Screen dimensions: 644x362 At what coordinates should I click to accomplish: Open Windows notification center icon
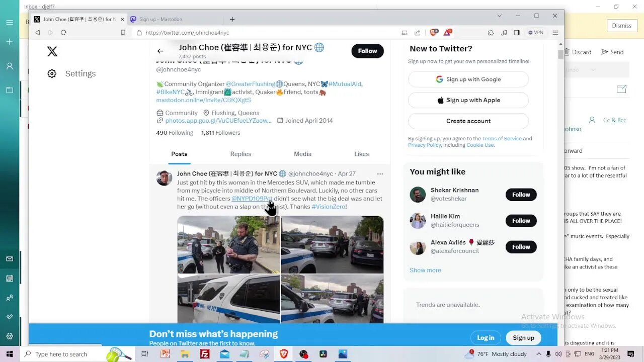pyautogui.click(x=631, y=354)
